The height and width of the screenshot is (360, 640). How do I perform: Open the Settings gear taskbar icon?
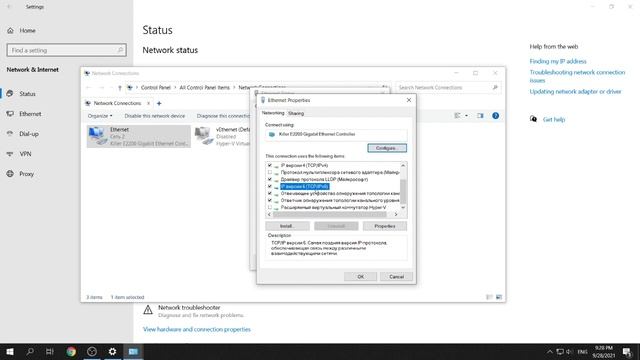pyautogui.click(x=112, y=351)
